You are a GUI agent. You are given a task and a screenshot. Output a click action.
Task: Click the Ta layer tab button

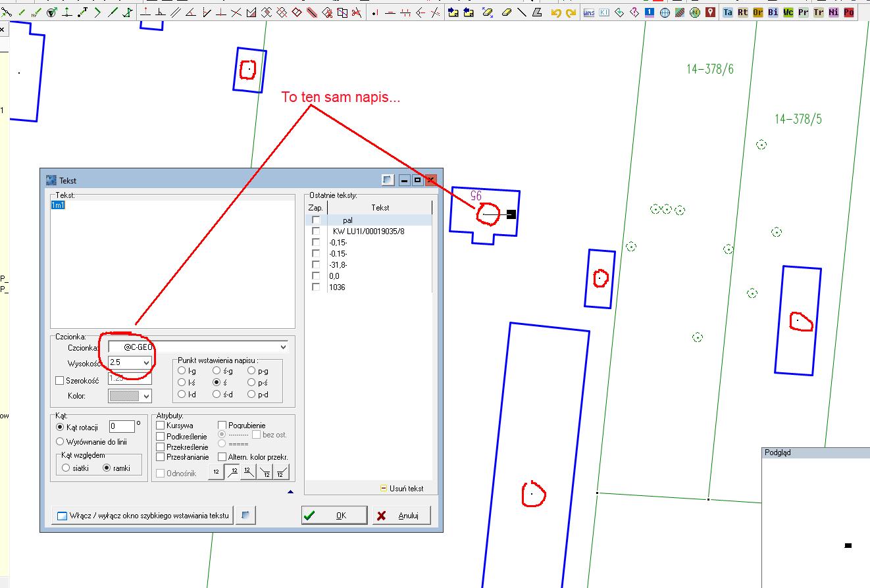[x=728, y=12]
